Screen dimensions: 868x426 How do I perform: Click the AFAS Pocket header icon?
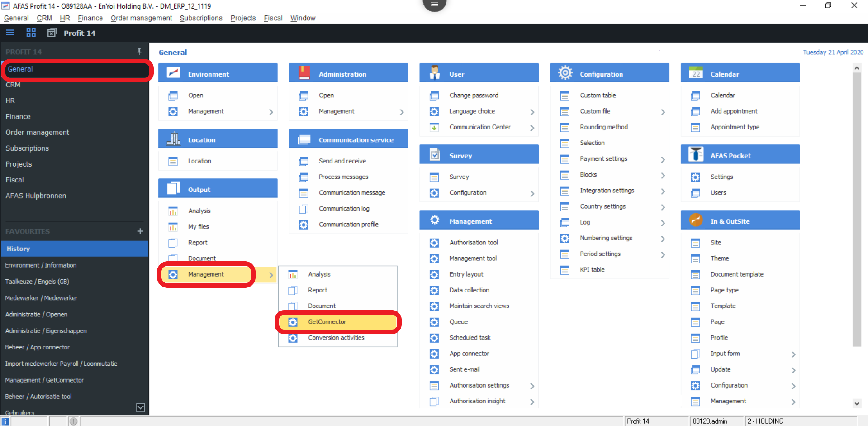pos(696,155)
